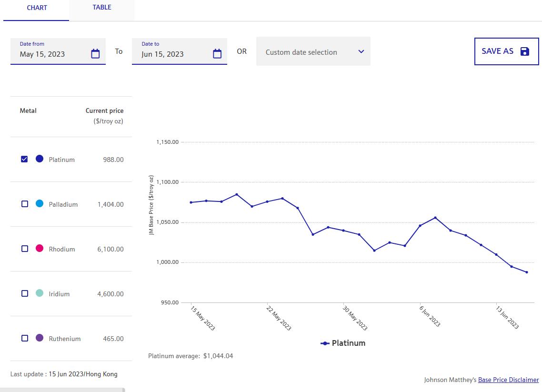Tick the Rhodium checkbox

[x=25, y=249]
